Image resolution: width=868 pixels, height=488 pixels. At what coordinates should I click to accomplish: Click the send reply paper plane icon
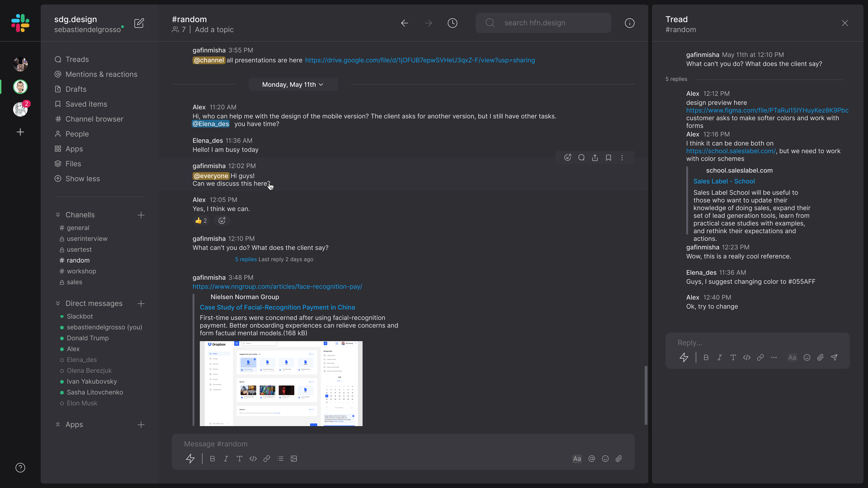click(834, 357)
